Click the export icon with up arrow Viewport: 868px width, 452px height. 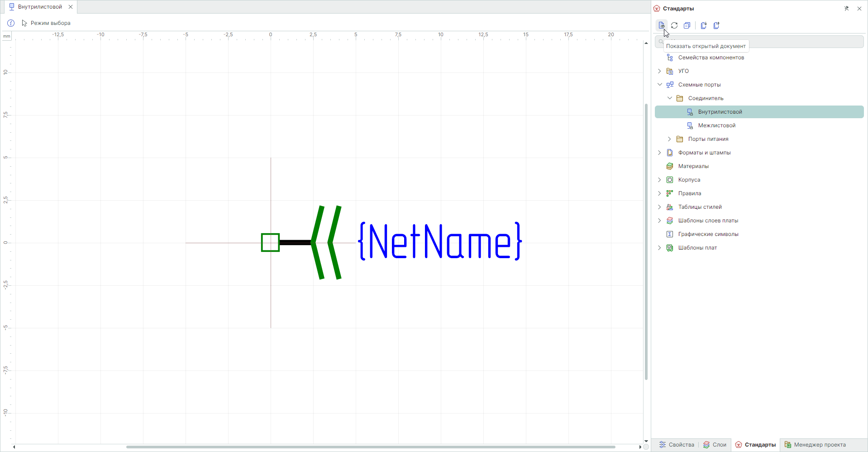click(716, 25)
